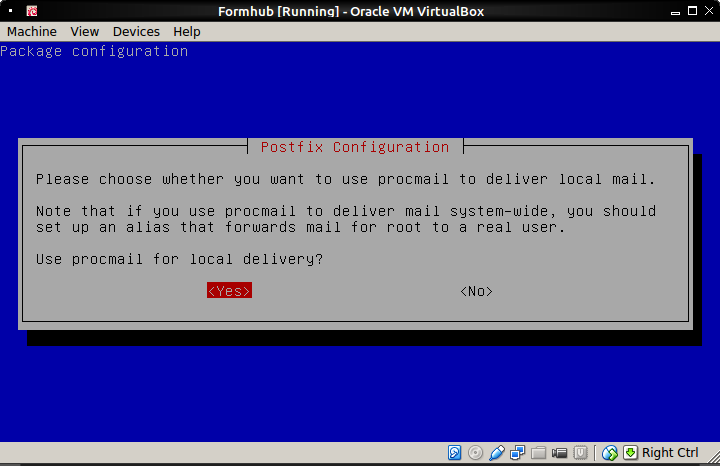Open the Machine menu
This screenshot has height=466, width=720.
32,32
